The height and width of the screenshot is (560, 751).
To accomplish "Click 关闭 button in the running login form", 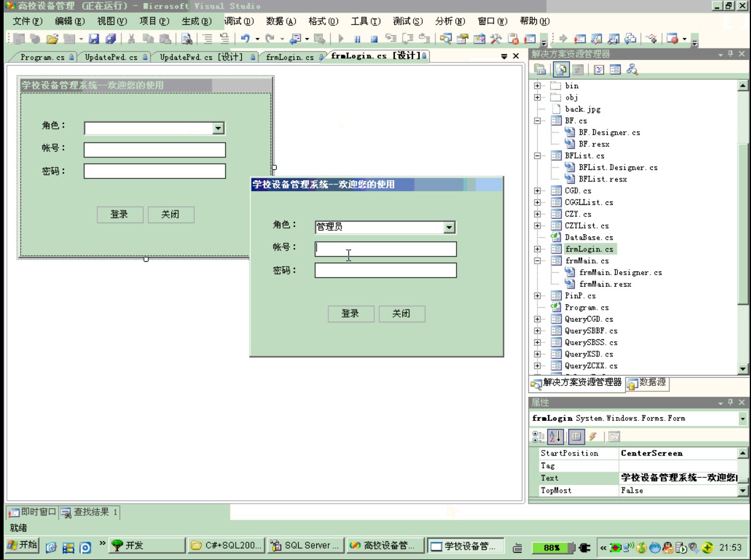I will click(x=402, y=314).
